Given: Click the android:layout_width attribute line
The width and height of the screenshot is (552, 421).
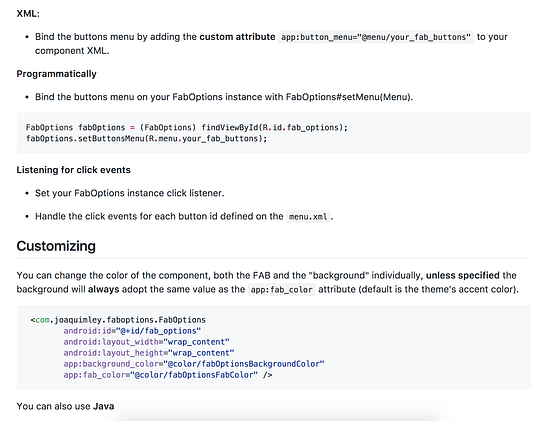Looking at the screenshot, I should click(x=146, y=342).
